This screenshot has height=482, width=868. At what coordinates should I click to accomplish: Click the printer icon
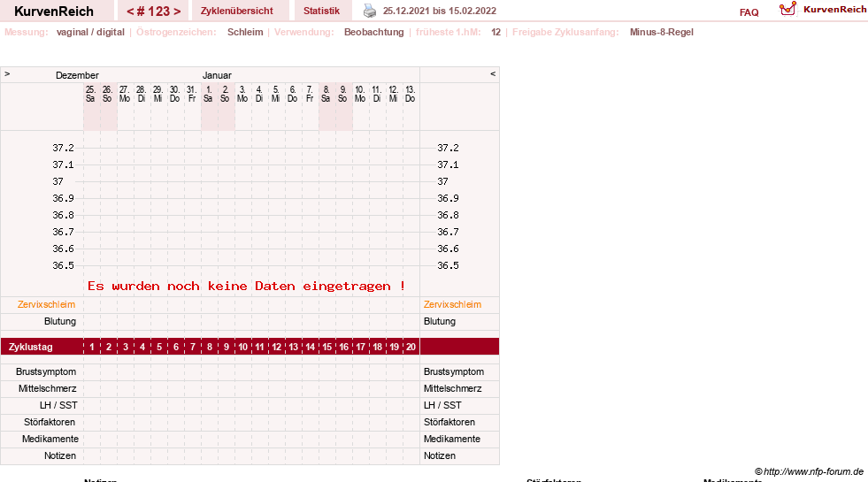tap(370, 11)
